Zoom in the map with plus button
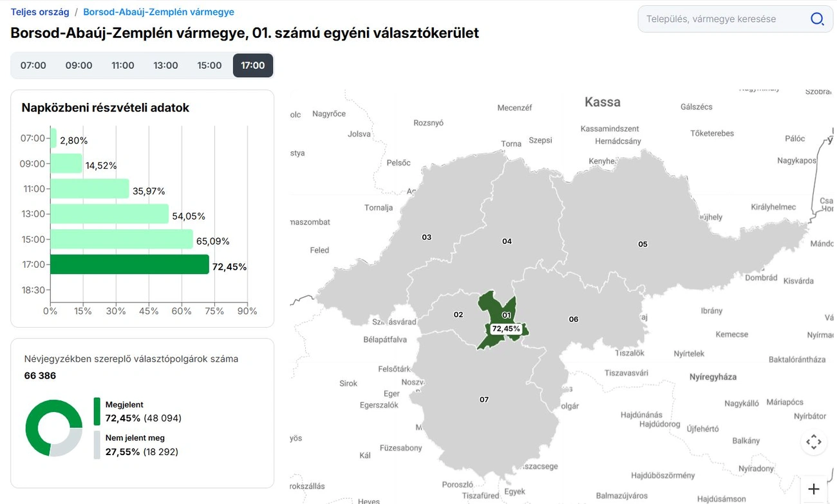 click(x=814, y=489)
